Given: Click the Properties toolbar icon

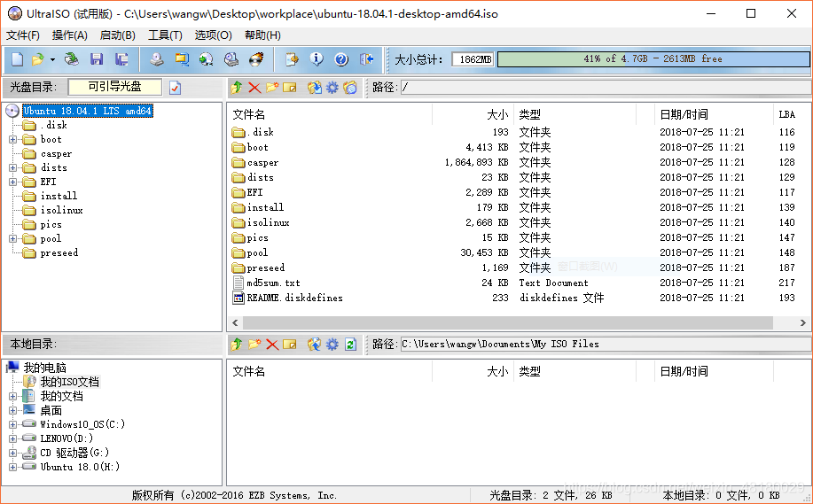Looking at the screenshot, I should point(292,59).
